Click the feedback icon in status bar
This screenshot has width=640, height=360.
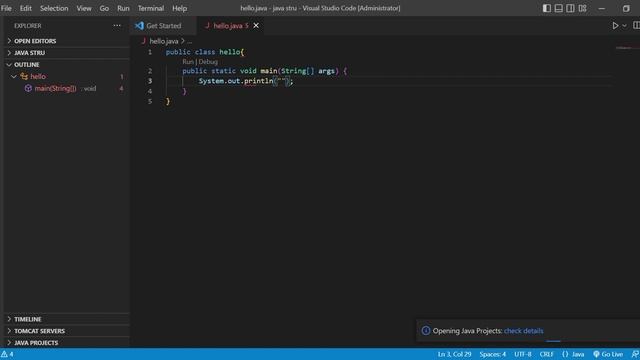pos(635,354)
